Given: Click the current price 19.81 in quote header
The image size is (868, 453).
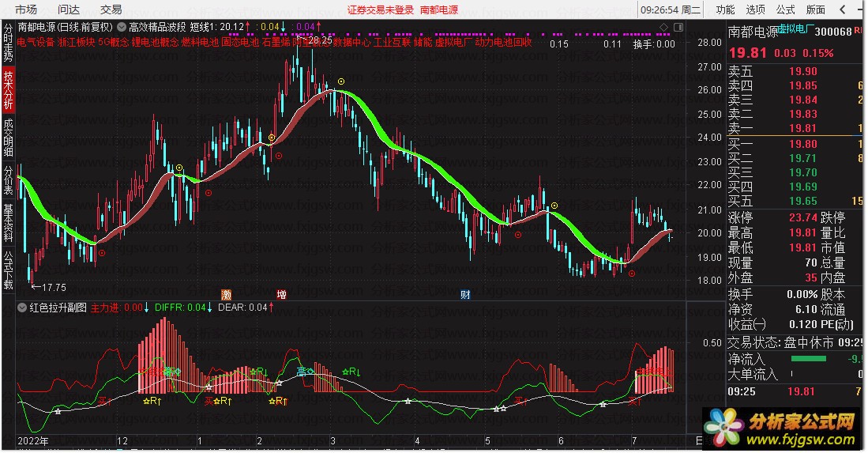Looking at the screenshot, I should tap(748, 53).
